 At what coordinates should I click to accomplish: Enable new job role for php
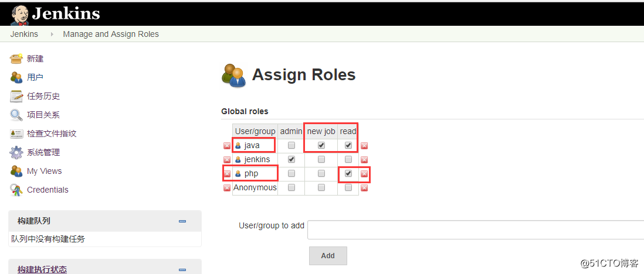tap(321, 173)
